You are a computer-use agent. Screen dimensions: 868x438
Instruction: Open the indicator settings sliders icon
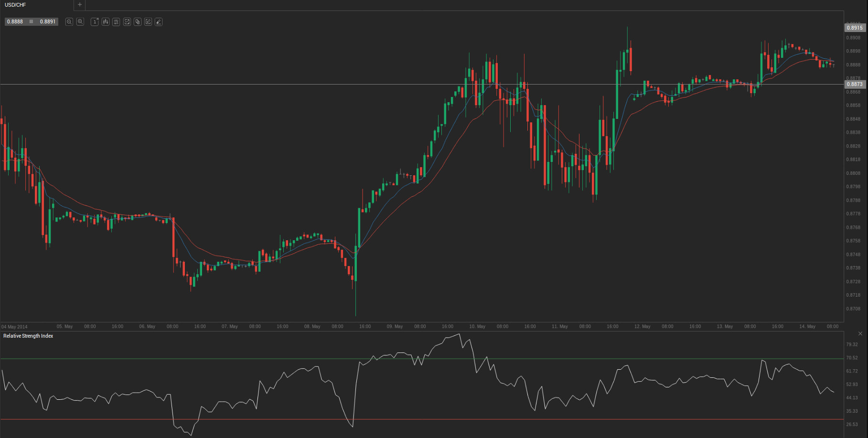coord(116,22)
